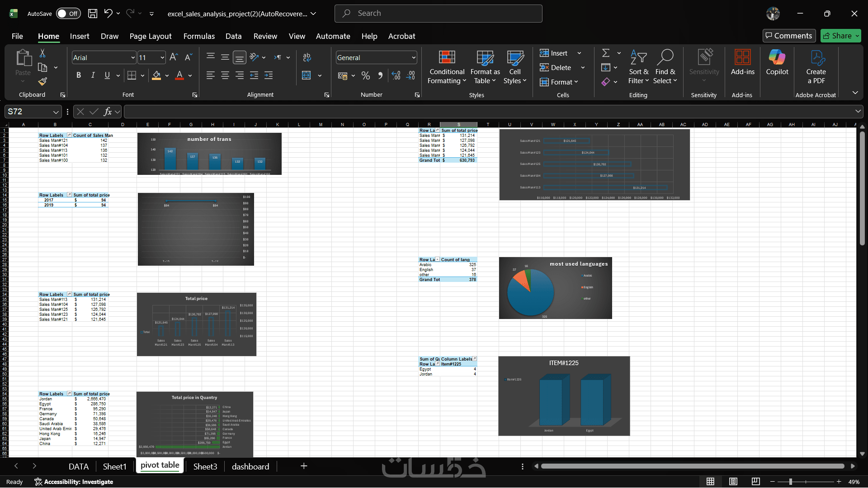Image resolution: width=868 pixels, height=488 pixels.
Task: Switch to the dashboard sheet tab
Action: click(250, 467)
